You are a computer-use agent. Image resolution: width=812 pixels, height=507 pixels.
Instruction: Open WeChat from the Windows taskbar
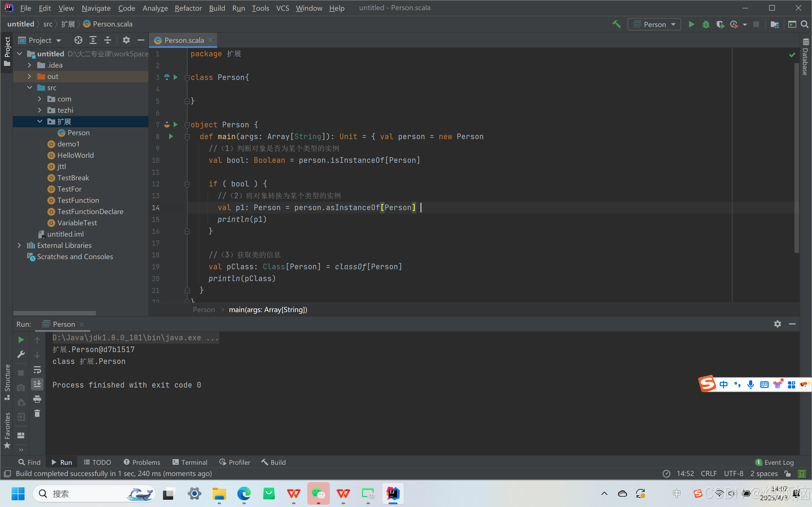[318, 493]
